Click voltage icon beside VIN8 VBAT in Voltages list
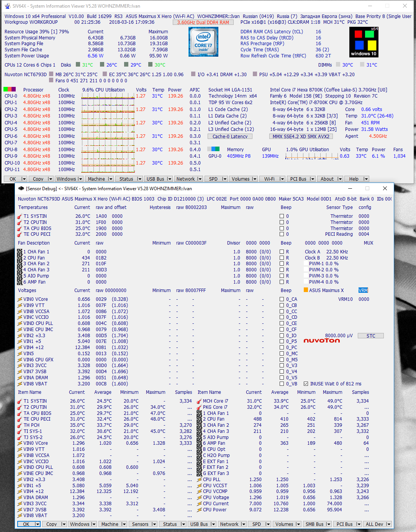Screen dimensions: 416x532 click(x=20, y=384)
